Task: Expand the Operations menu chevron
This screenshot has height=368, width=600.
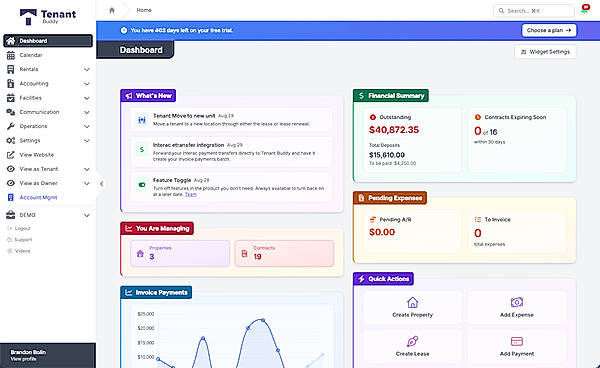Action: click(87, 127)
